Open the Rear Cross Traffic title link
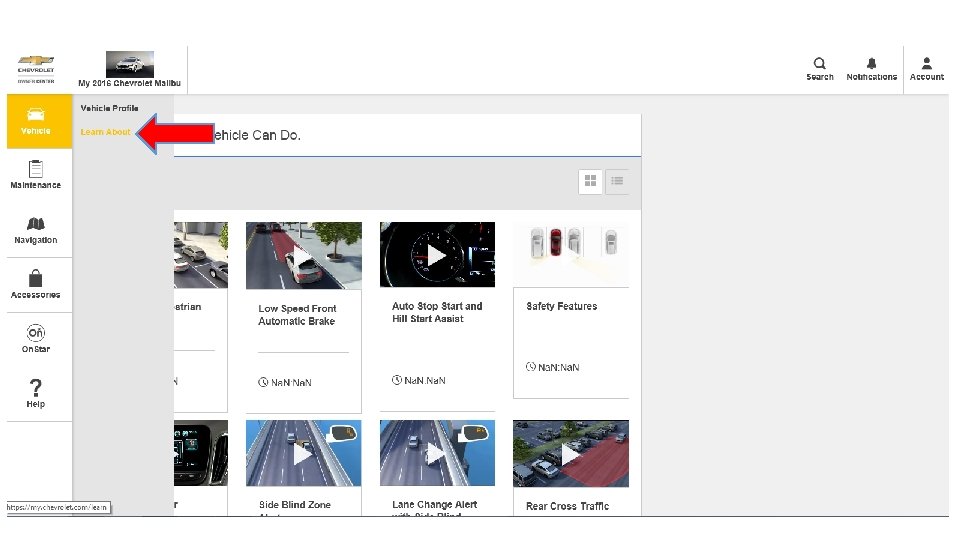960x540 pixels. 568,506
